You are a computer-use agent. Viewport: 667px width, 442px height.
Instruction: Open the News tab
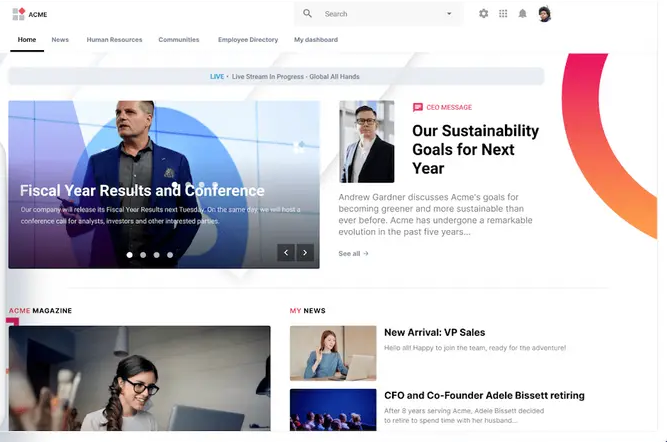[60, 40]
